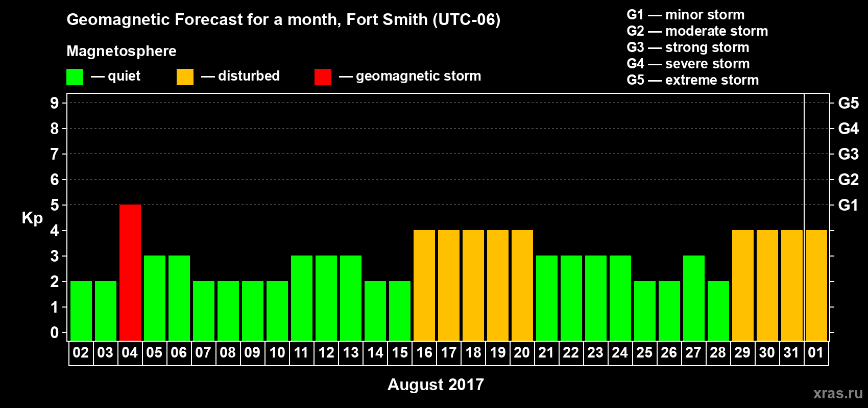Click the Kp value 9 on left axis
Screen dimensions: 868x408
tap(55, 103)
